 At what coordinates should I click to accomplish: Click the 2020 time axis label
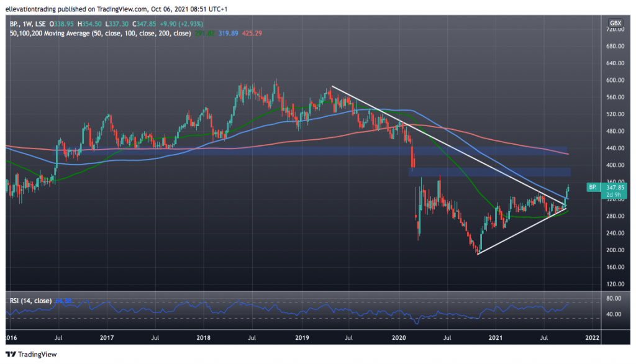coord(399,338)
